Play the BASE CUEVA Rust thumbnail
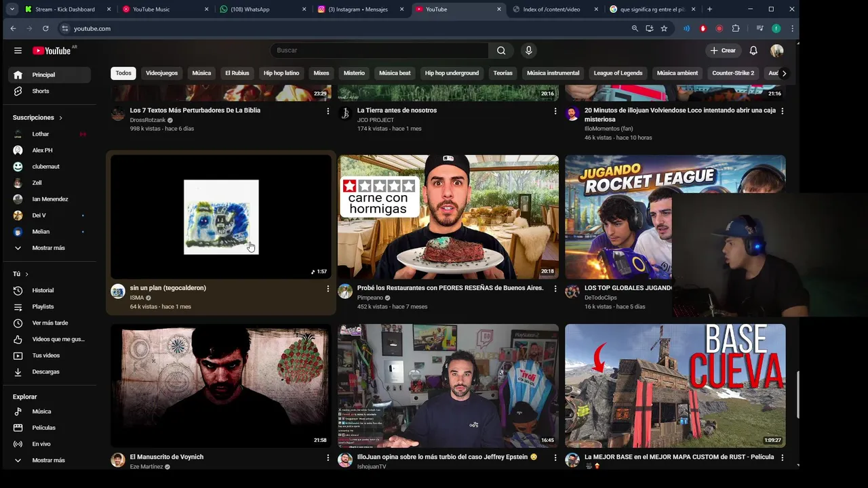 coord(675,386)
